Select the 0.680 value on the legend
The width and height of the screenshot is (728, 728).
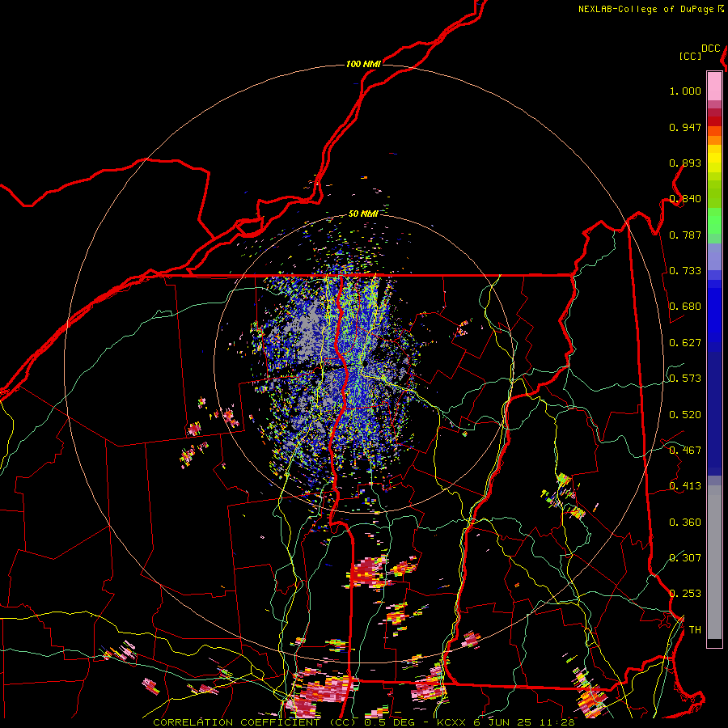click(x=685, y=307)
